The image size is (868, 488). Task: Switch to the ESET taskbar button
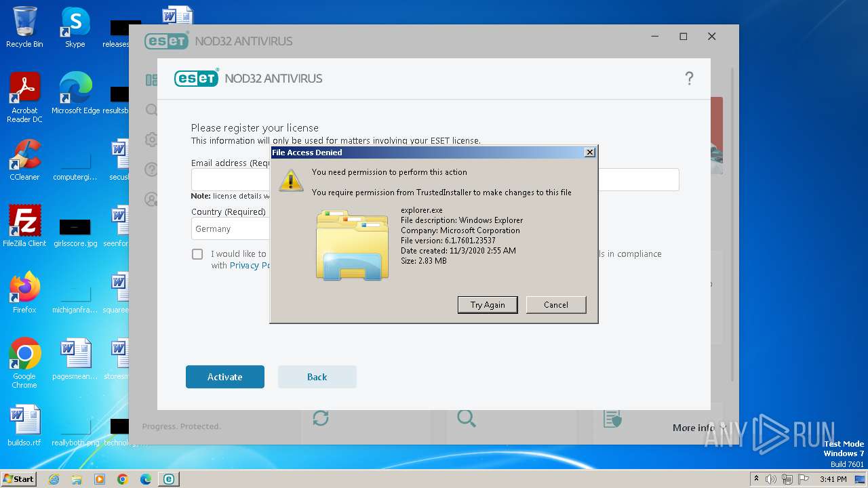168,479
